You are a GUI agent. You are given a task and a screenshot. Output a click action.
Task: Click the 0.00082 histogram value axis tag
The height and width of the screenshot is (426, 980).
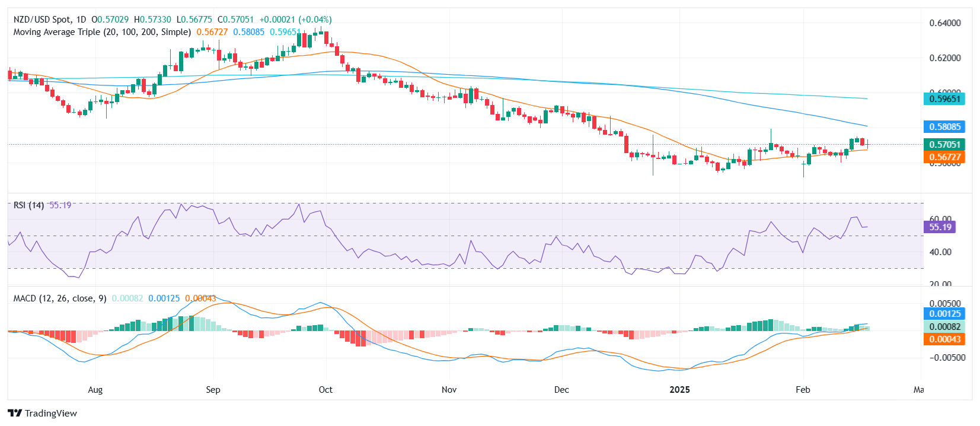[x=944, y=326]
